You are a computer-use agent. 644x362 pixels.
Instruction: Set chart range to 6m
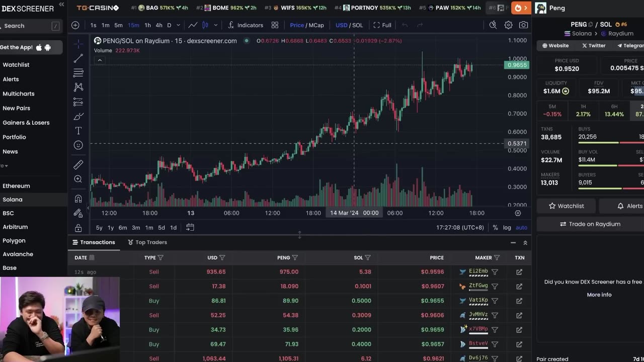click(x=123, y=227)
